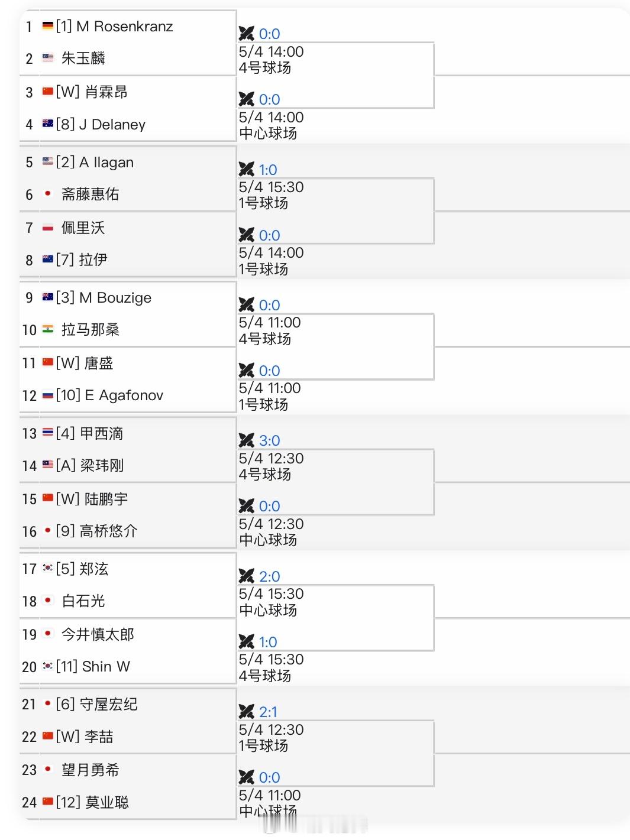Open the 2:0 score for 郑泫 match
Viewport: 630px width, 840px height.
click(x=270, y=576)
